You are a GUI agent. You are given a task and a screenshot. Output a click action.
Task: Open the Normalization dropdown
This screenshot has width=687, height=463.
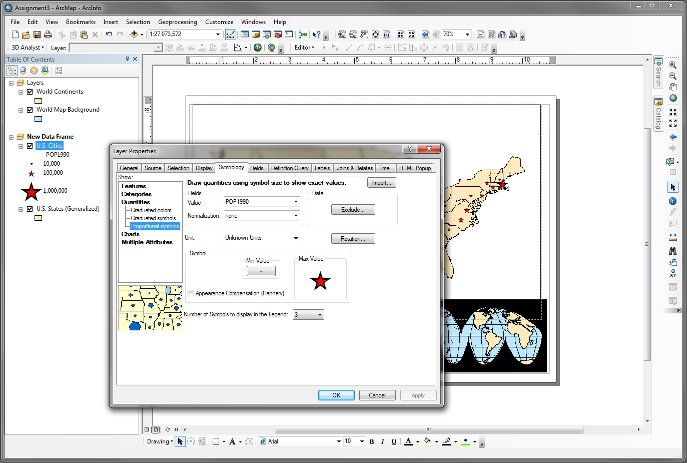click(296, 216)
